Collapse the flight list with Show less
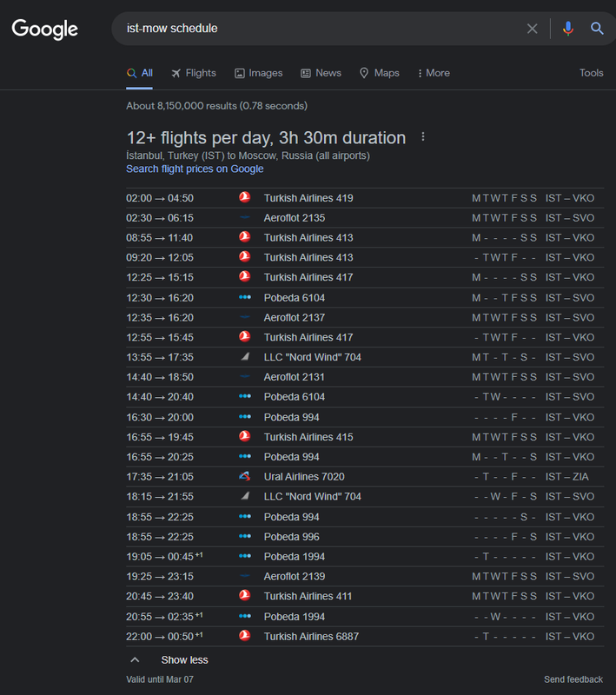Image resolution: width=616 pixels, height=695 pixels. [x=169, y=660]
